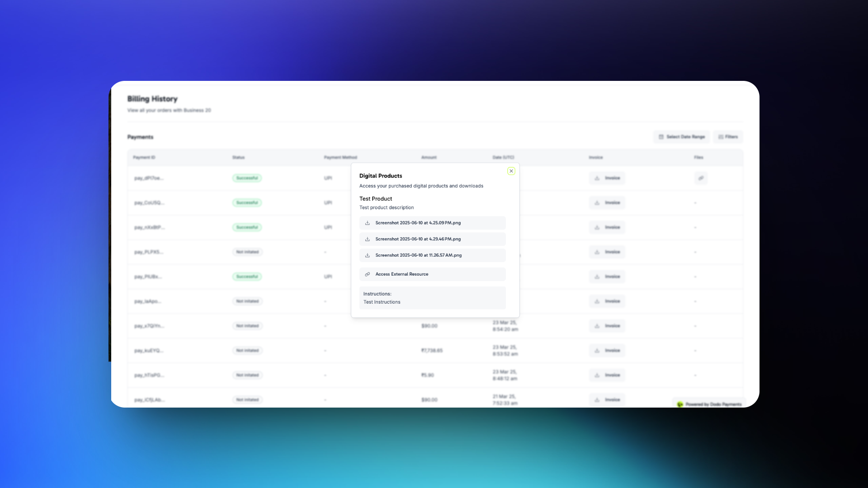Open the files link icon in the first payment row

[x=701, y=178]
